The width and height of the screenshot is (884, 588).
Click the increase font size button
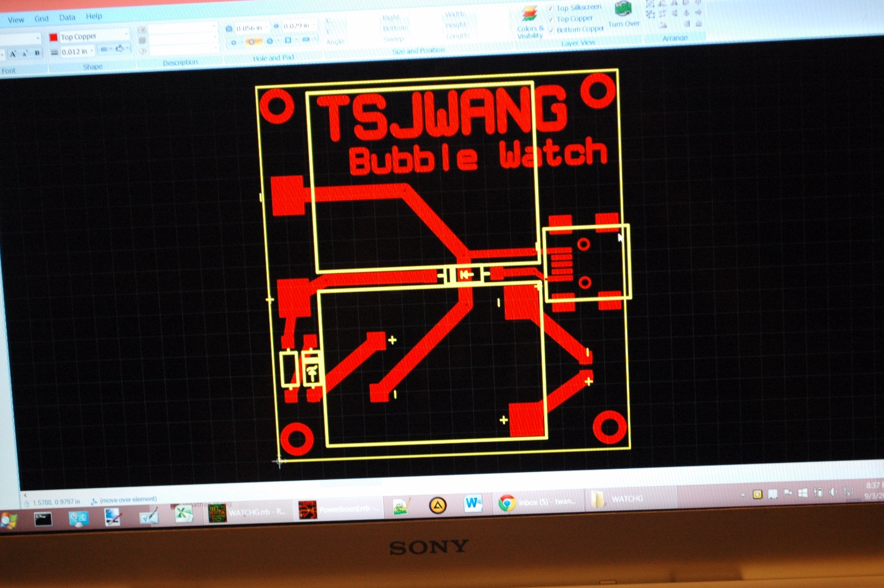13,54
